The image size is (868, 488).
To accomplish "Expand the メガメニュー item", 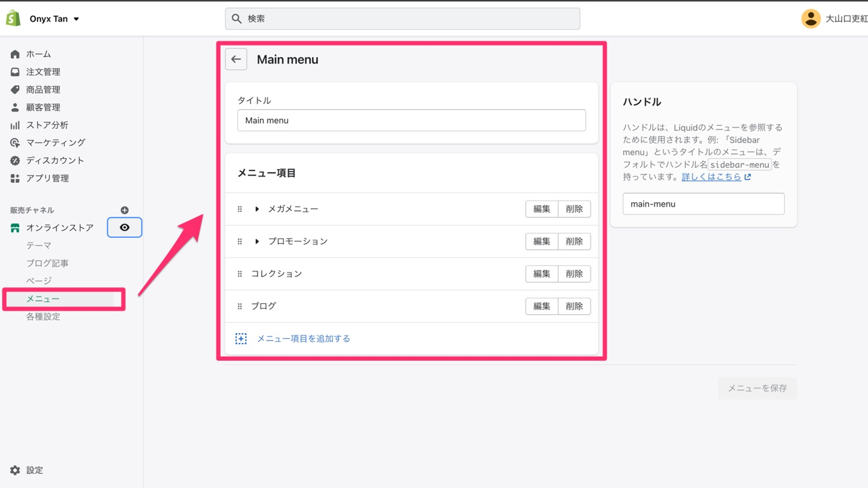I will coord(257,209).
